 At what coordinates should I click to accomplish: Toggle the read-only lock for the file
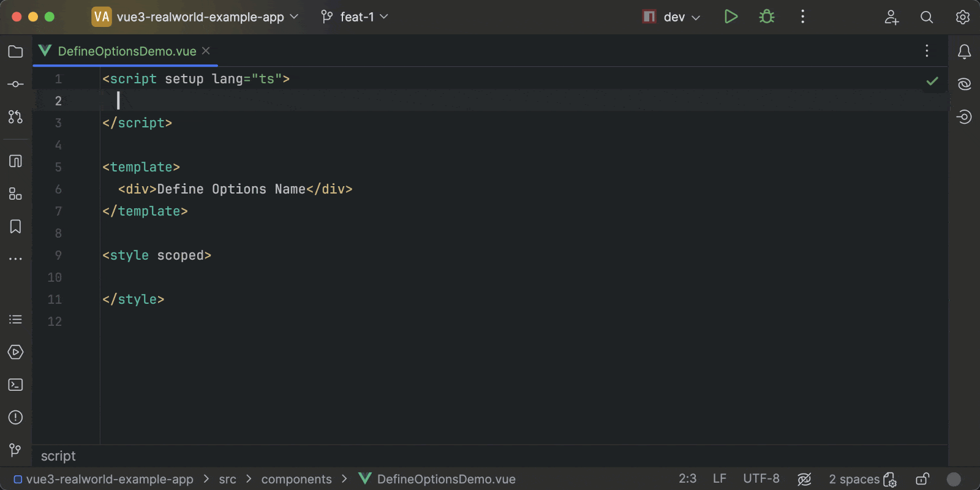click(922, 479)
